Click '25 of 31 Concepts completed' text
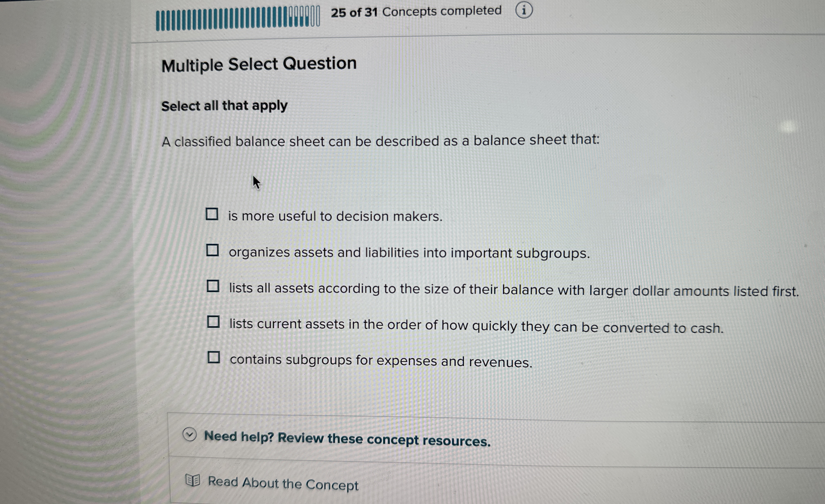 click(x=415, y=11)
